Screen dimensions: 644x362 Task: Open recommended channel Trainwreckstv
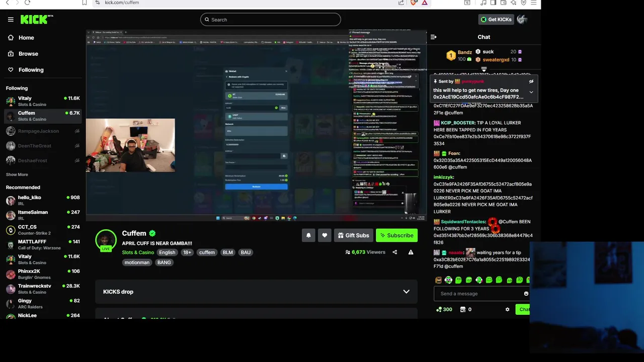pos(43,289)
